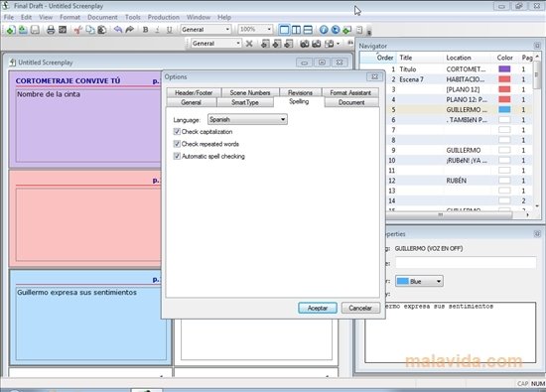The width and height of the screenshot is (546, 392).
Task: Open the General element dropdown in main toolbar
Action: pos(205,30)
